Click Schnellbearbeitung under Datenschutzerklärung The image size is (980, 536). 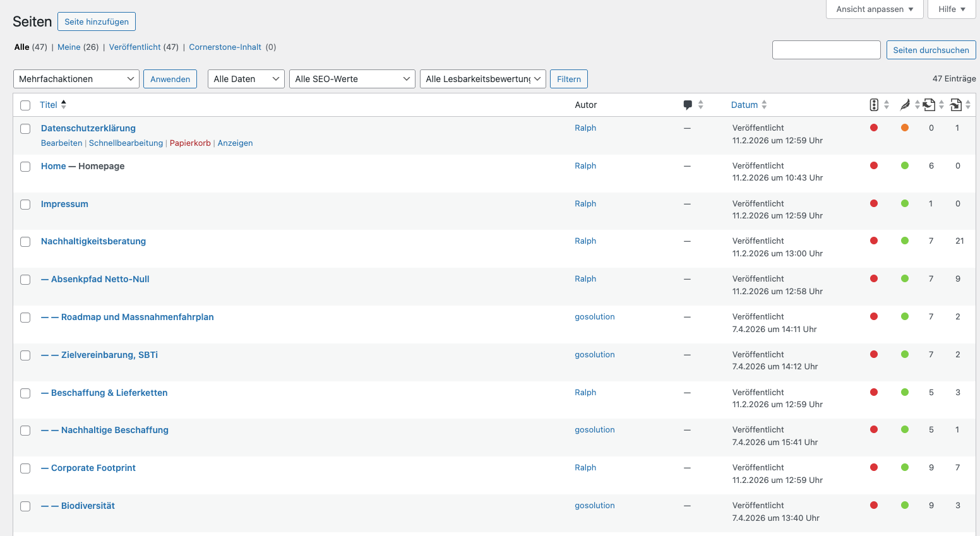[x=126, y=143]
